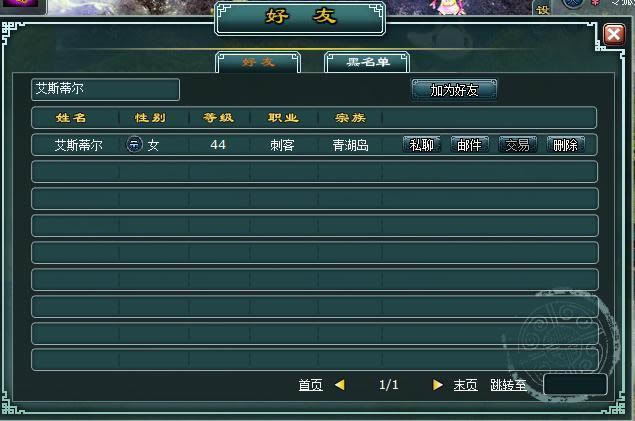This screenshot has height=421, width=635.
Task: Go to next page with right arrow
Action: point(437,385)
